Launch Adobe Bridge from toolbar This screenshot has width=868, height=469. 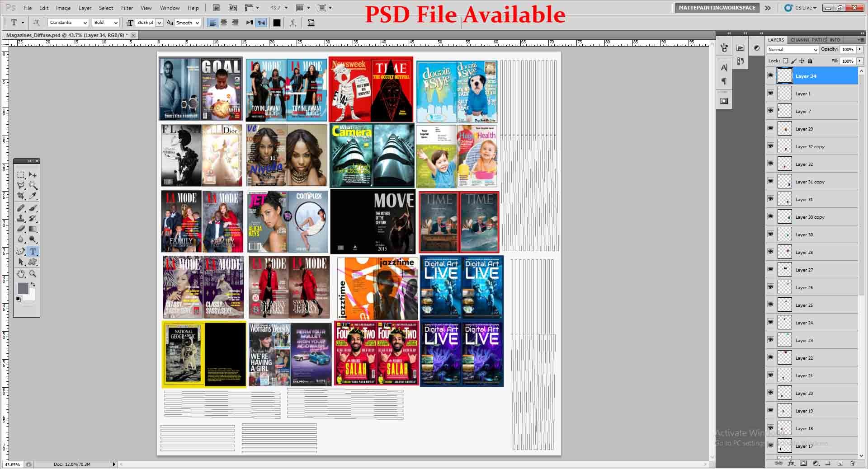tap(217, 8)
